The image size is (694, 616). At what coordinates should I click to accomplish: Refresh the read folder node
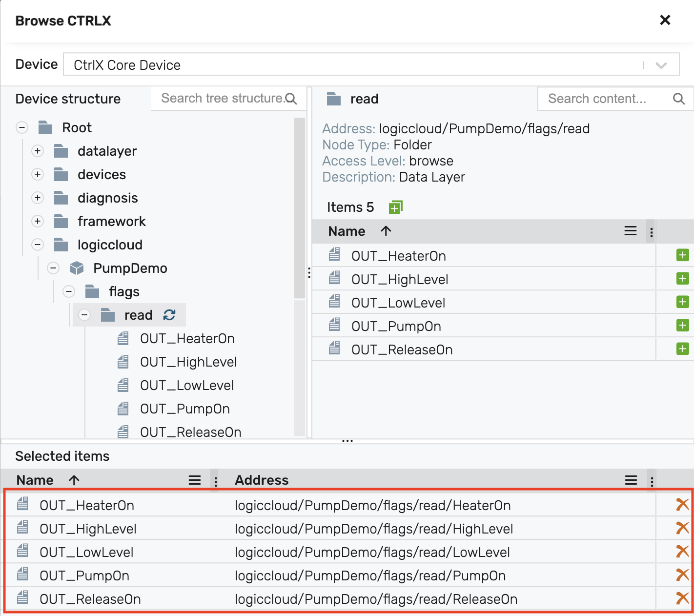click(169, 315)
